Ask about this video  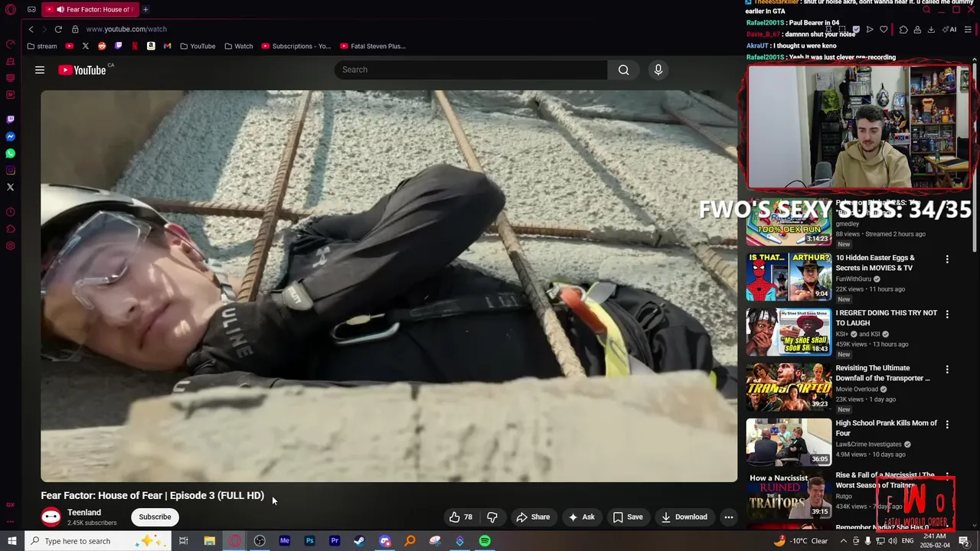(580, 517)
